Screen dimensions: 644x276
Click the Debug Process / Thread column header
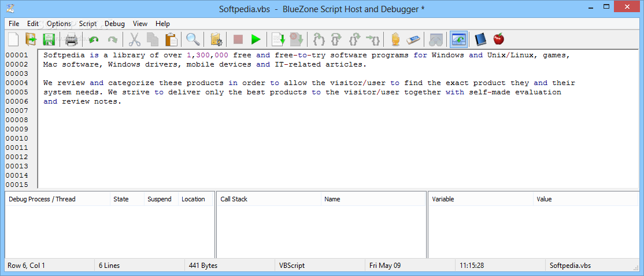58,199
